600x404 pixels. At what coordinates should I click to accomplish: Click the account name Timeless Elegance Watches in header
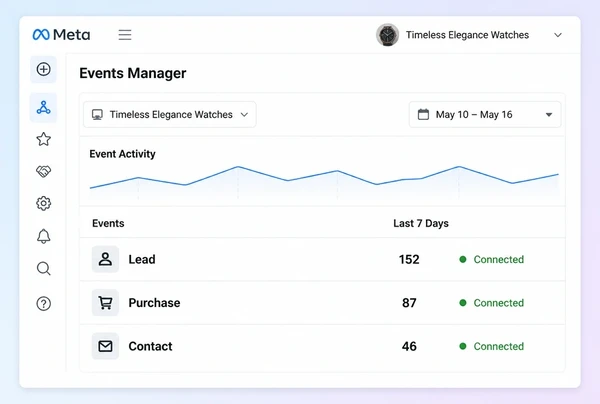coord(467,35)
